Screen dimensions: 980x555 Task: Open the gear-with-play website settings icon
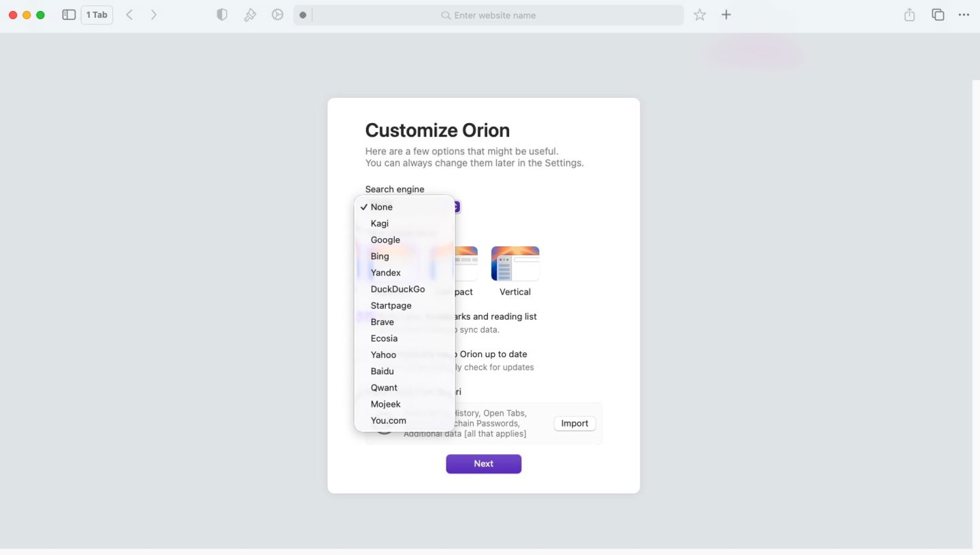(x=277, y=15)
